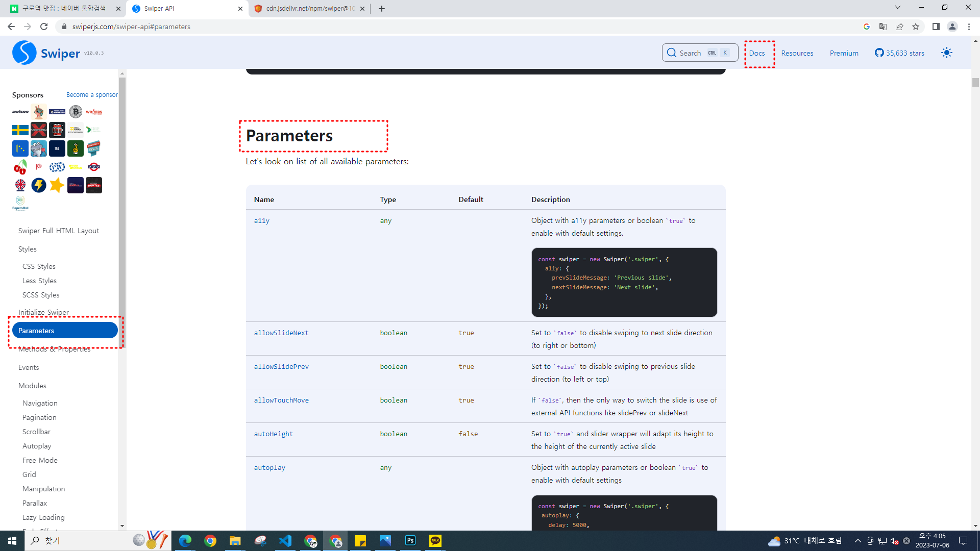Switch to the cdn.jsdelivr.net tab

click(309, 9)
